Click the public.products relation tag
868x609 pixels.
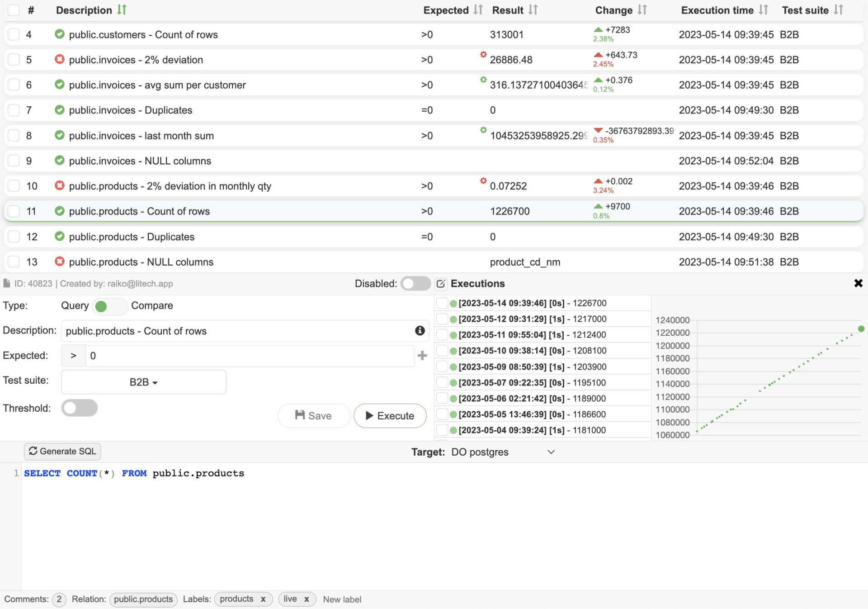pyautogui.click(x=143, y=599)
